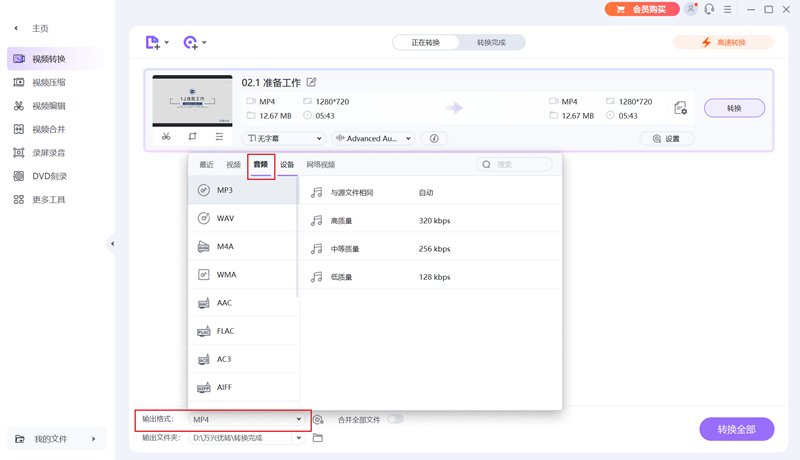Open customer support headset icon

pyautogui.click(x=709, y=9)
